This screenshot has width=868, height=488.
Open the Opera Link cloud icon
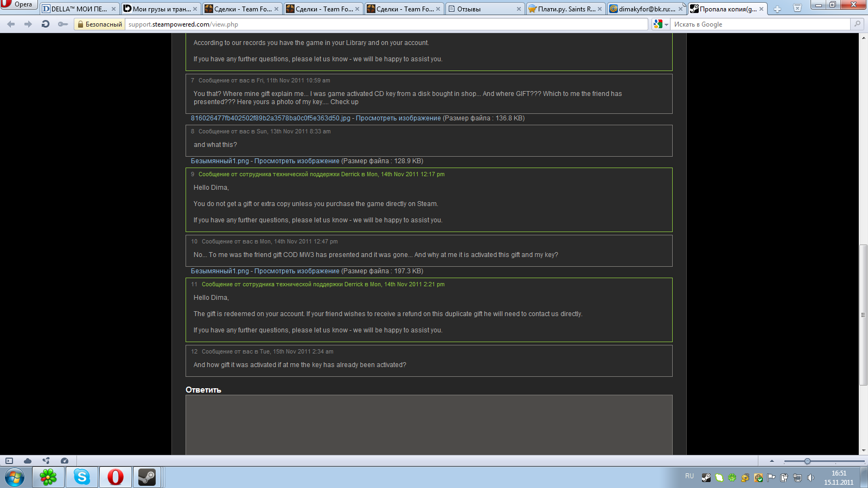(28, 461)
